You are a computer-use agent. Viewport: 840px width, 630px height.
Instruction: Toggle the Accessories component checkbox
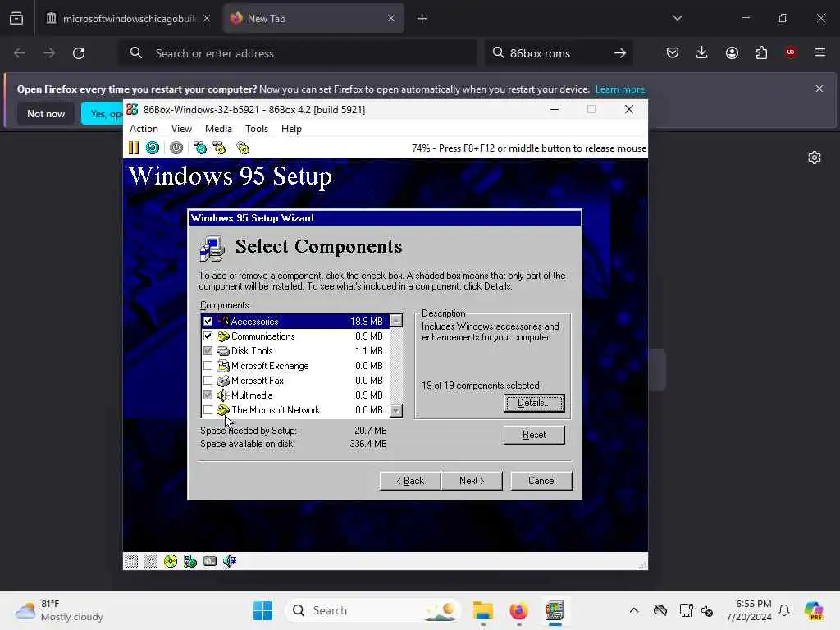[208, 322]
